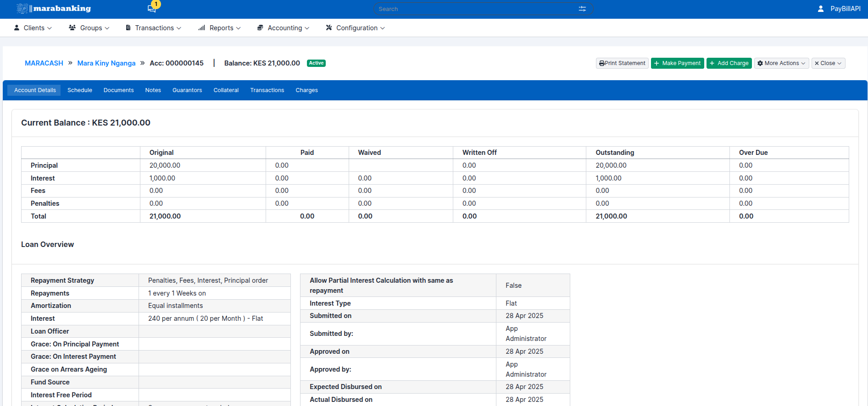Select Balance: KES 21,000.00 header text
This screenshot has height=406, width=868.
pyautogui.click(x=262, y=63)
